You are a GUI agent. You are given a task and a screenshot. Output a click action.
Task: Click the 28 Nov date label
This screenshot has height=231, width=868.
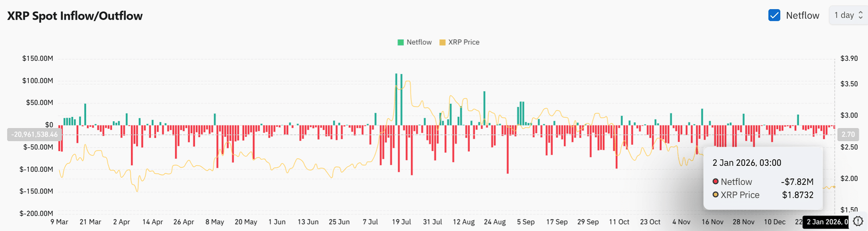pyautogui.click(x=744, y=222)
